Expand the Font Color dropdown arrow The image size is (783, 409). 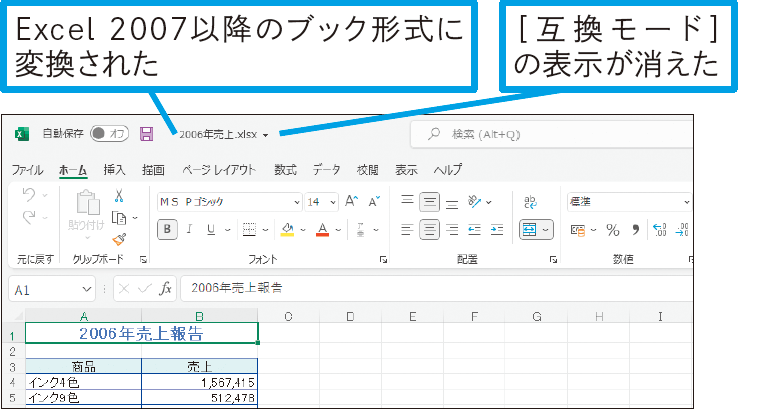coord(338,230)
